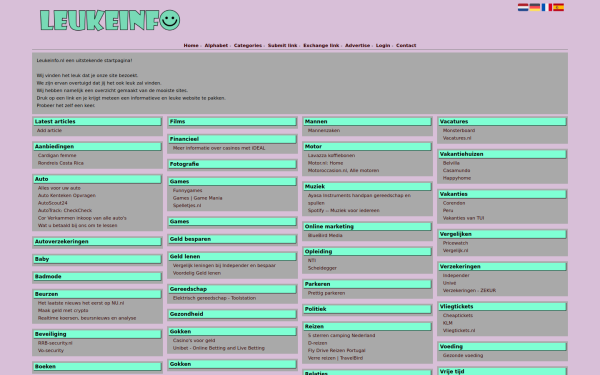Screen dimensions: 600x375
Task: Open the Baby category heading
Action: [97, 259]
